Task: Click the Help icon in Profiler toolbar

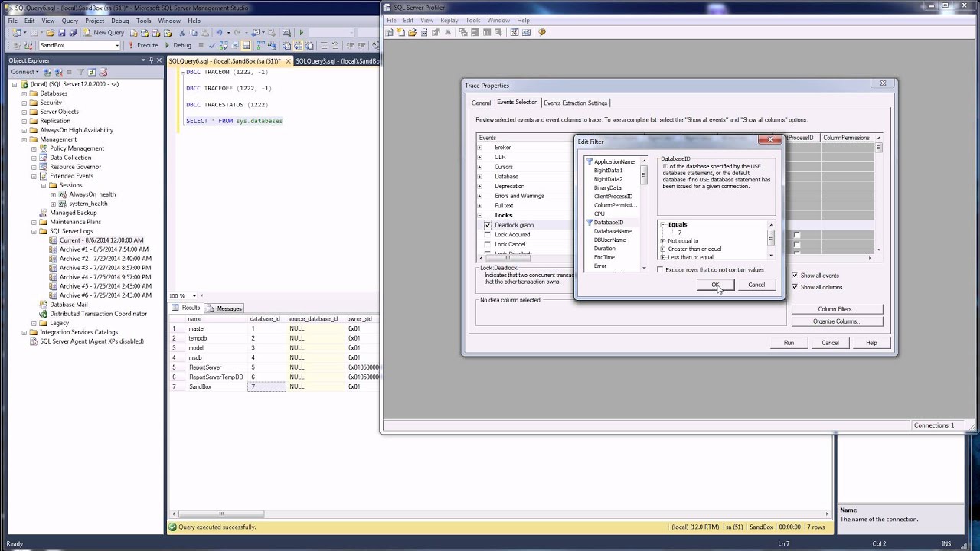Action: coord(542,32)
